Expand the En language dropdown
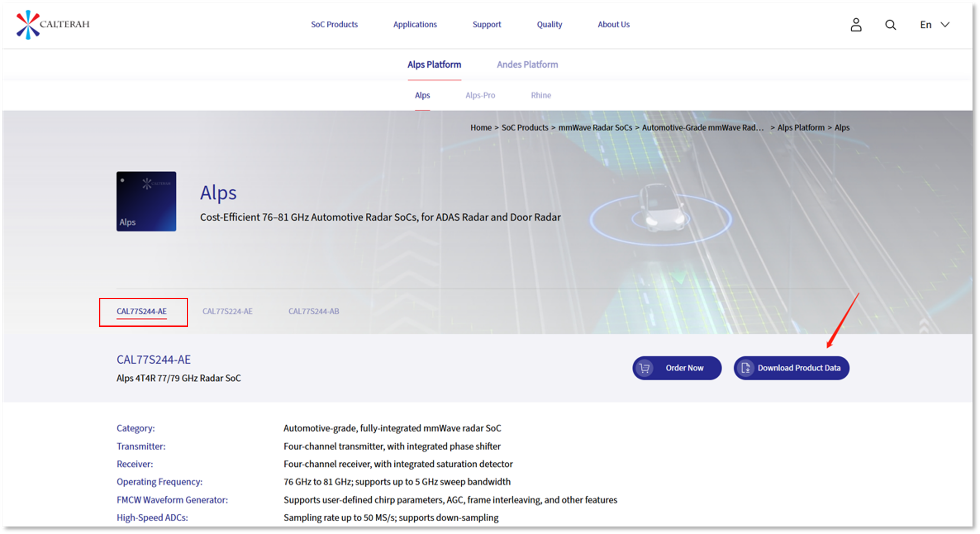 click(934, 25)
